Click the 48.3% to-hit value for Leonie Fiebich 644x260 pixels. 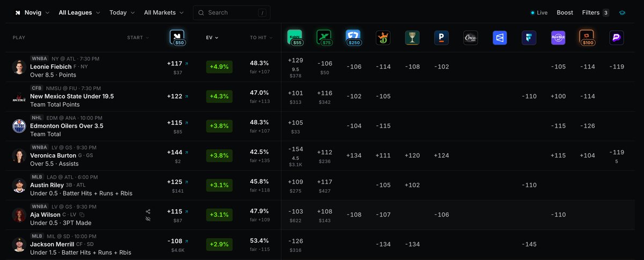(x=260, y=63)
